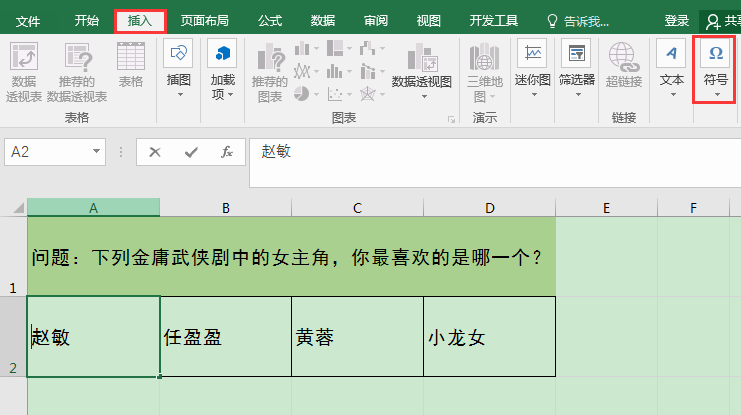Open the 开发工具 tab
The width and height of the screenshot is (741, 415).
[x=493, y=21]
